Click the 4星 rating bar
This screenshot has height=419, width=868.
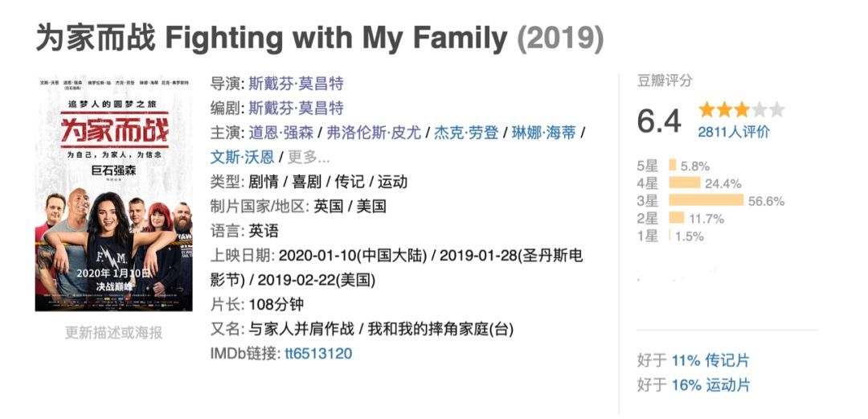(x=684, y=183)
